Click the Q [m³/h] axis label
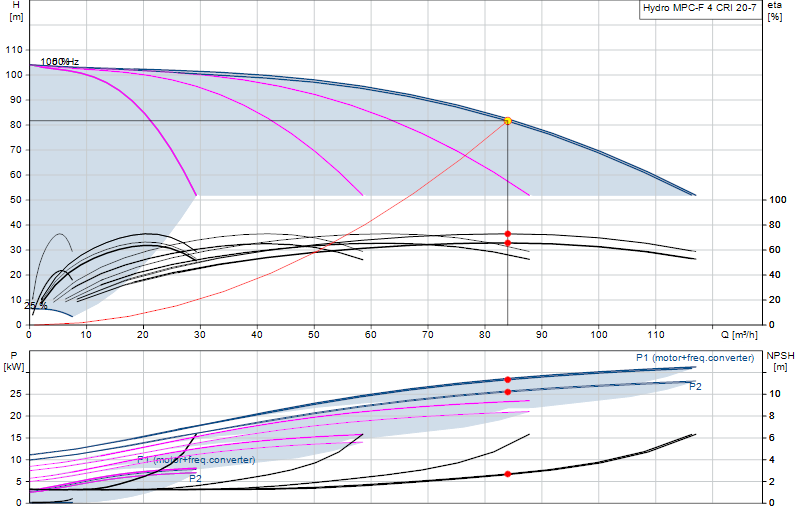Image resolution: width=800 pixels, height=520 pixels. 739,335
